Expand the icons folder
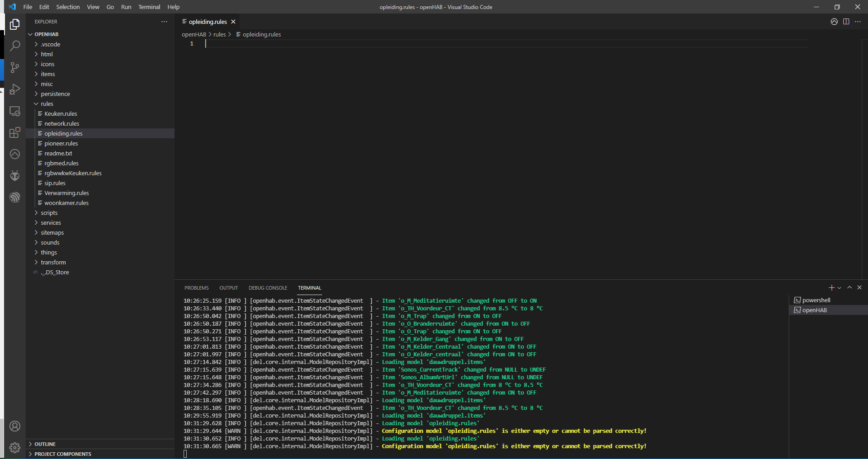This screenshot has width=868, height=459. 100,64
